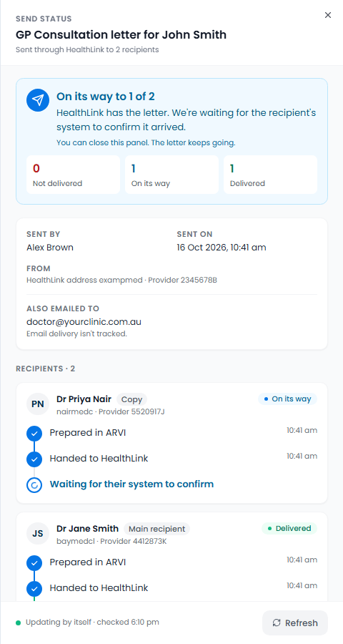Click Priya Nair's Handed to HealthLink checkmark
343x644 pixels.
pyautogui.click(x=34, y=459)
